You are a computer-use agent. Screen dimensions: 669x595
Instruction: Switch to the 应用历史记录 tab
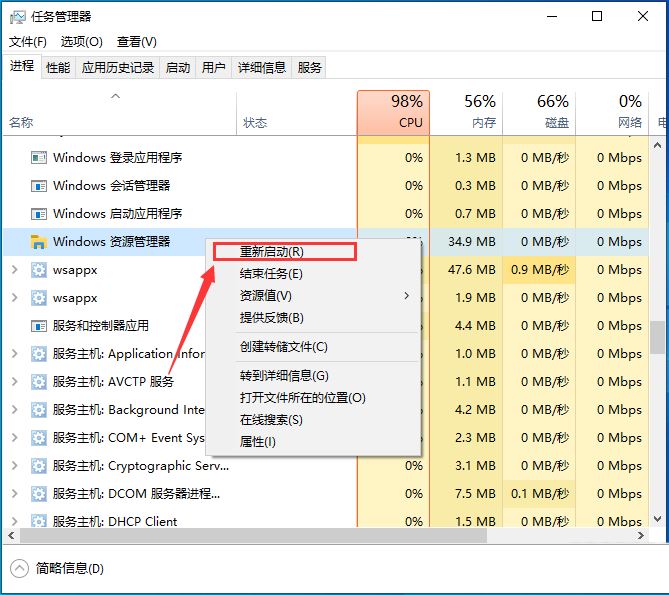click(118, 67)
